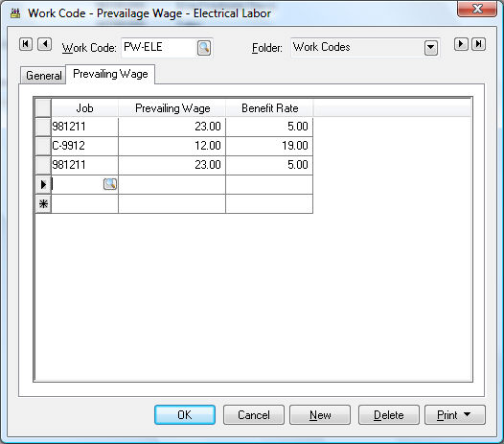
Task: Click the application icon in the title bar
Action: point(14,13)
